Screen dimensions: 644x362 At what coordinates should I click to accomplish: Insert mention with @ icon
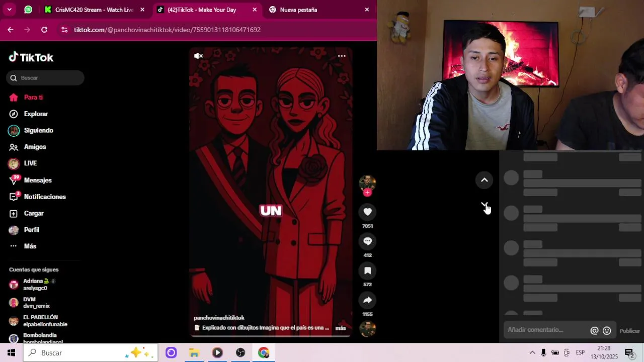coord(594,331)
